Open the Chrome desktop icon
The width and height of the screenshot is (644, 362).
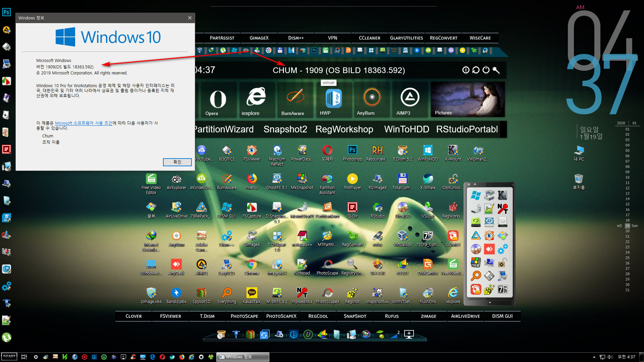tap(252, 267)
